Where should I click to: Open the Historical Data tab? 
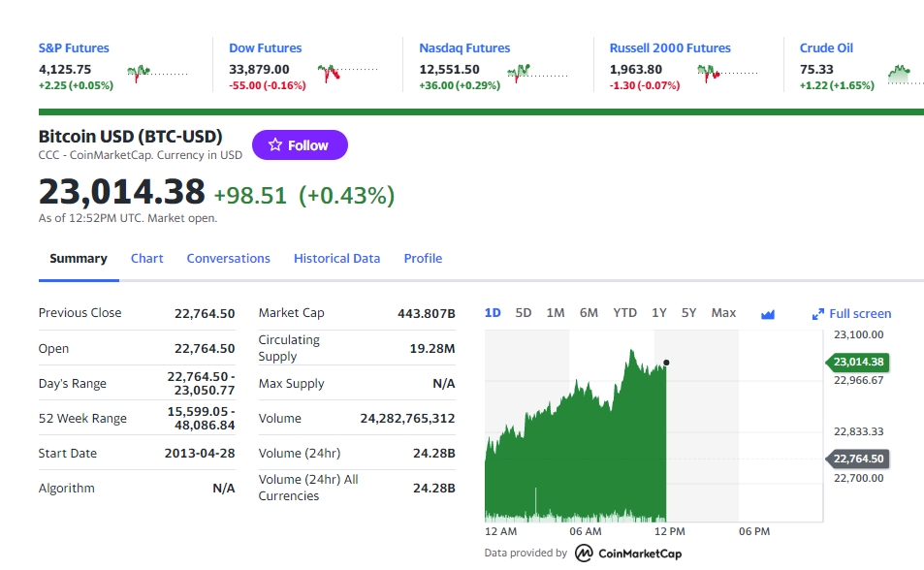point(336,258)
